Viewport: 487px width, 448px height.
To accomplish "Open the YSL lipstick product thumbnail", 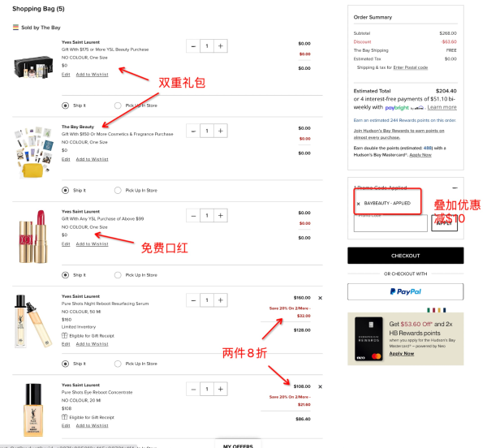I will 33,236.
